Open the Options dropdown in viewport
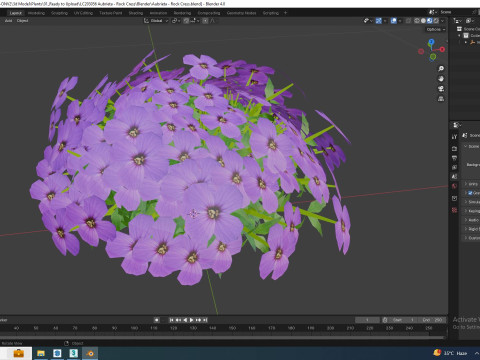480x360 pixels. 436,29
